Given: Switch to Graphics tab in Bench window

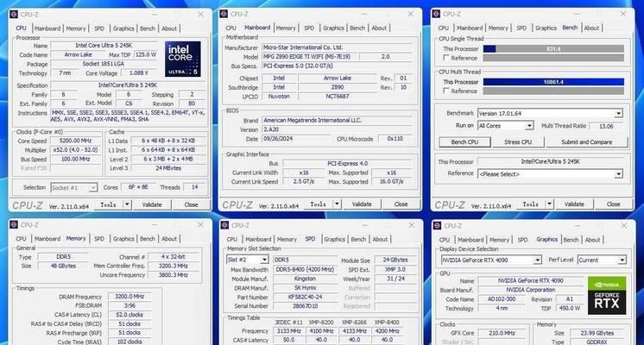Looking at the screenshot, I should (546, 28).
